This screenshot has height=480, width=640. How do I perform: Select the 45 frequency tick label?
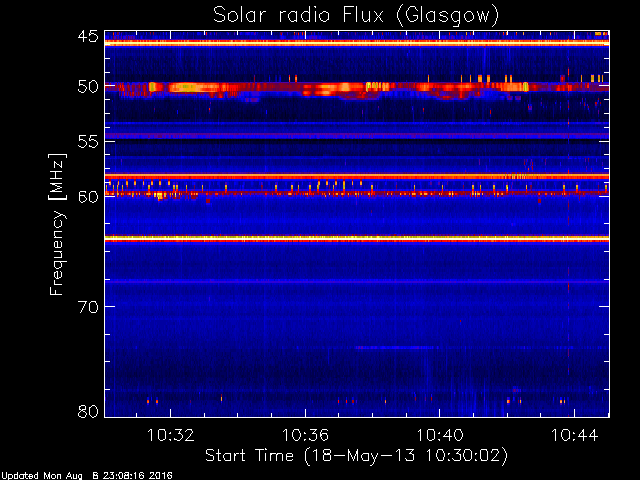(x=88, y=37)
